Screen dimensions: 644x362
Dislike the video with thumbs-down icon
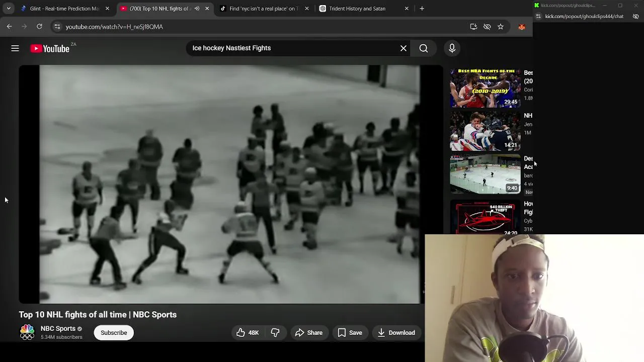(x=275, y=333)
